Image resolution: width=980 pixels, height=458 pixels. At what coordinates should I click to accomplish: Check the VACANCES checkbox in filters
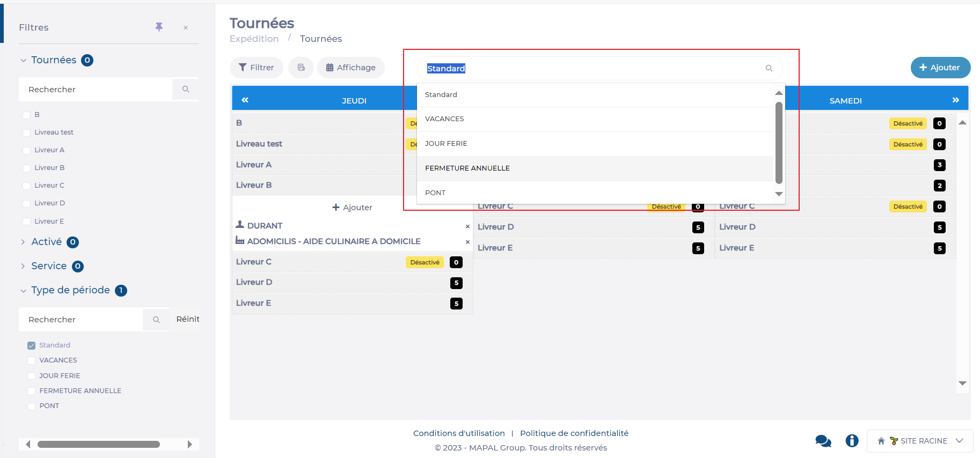[32, 360]
